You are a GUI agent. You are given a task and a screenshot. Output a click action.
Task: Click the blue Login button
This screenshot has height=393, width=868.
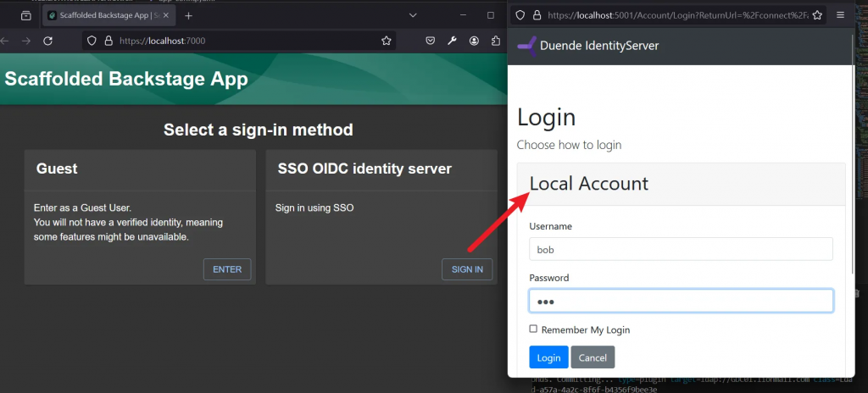click(x=548, y=357)
